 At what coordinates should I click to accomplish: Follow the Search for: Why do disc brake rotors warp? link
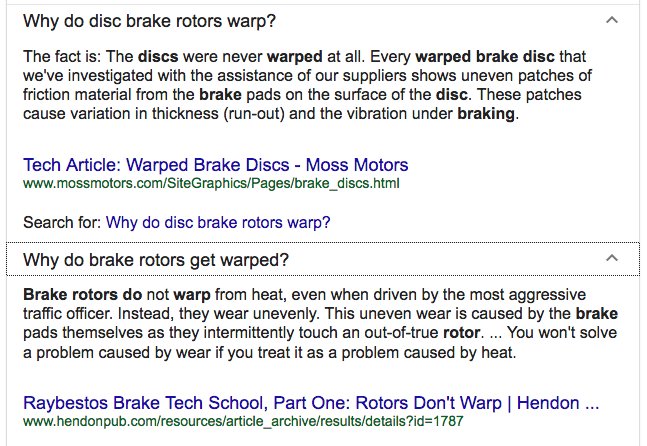click(218, 222)
